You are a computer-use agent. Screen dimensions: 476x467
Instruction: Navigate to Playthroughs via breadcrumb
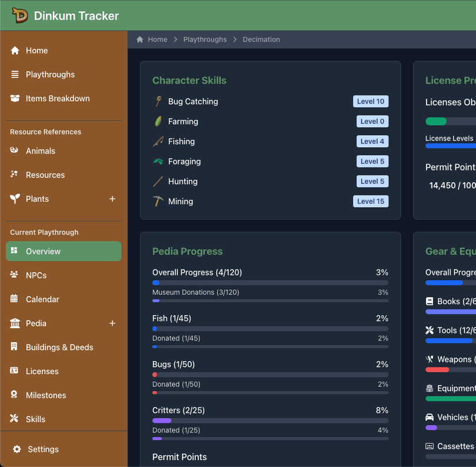tap(205, 39)
